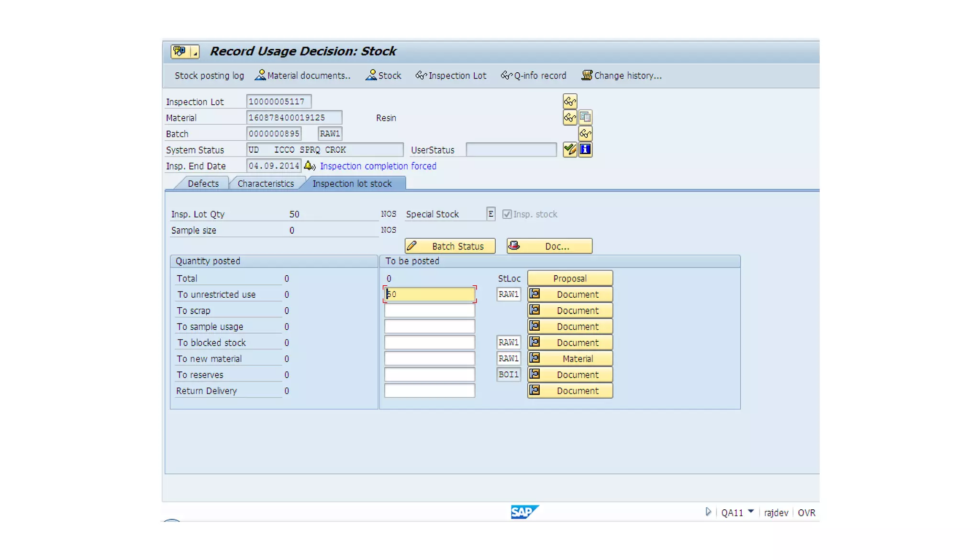
Task: Switch to the Characteristics tab
Action: [266, 184]
